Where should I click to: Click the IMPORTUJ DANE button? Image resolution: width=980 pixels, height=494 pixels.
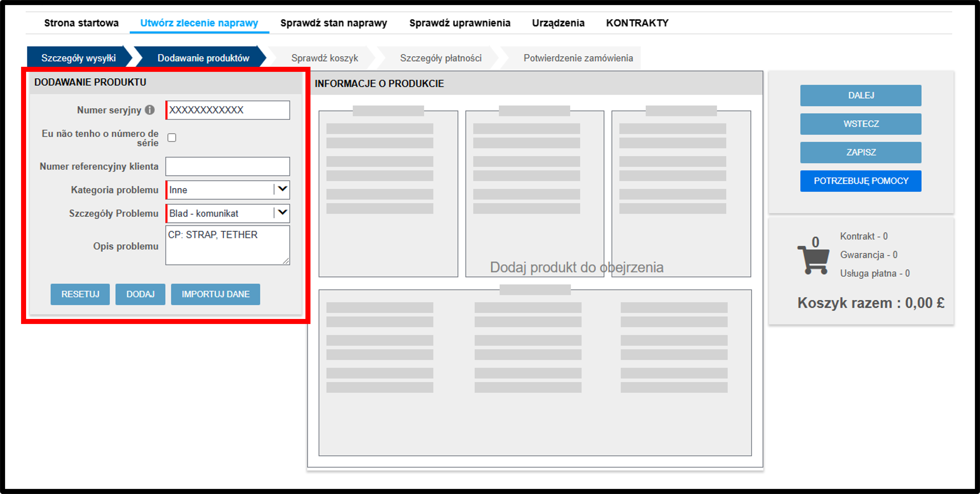tap(216, 294)
